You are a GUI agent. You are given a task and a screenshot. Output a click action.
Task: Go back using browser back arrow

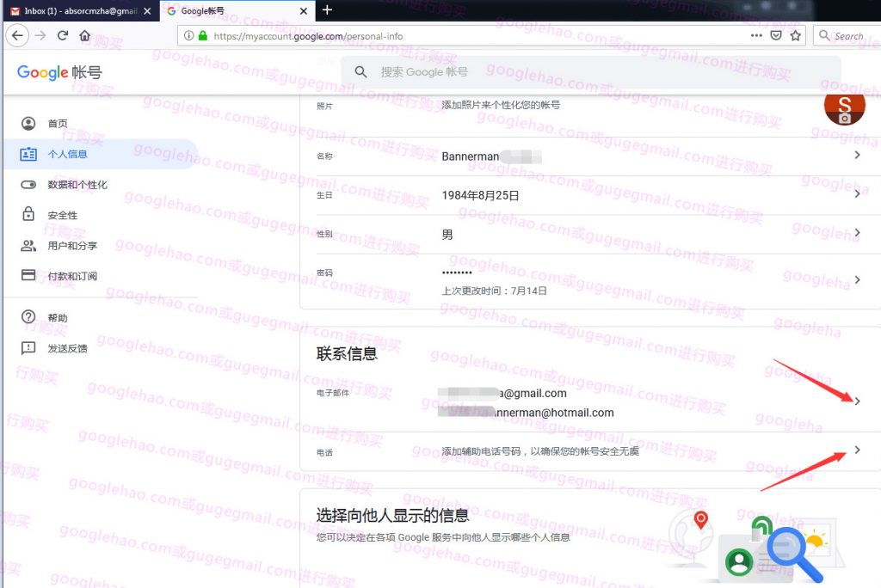coord(17,36)
